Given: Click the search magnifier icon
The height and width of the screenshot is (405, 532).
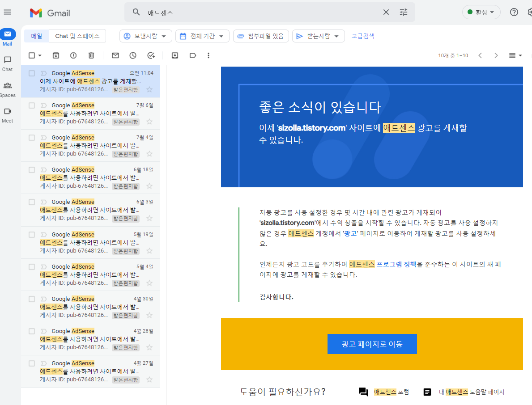Looking at the screenshot, I should 136,12.
